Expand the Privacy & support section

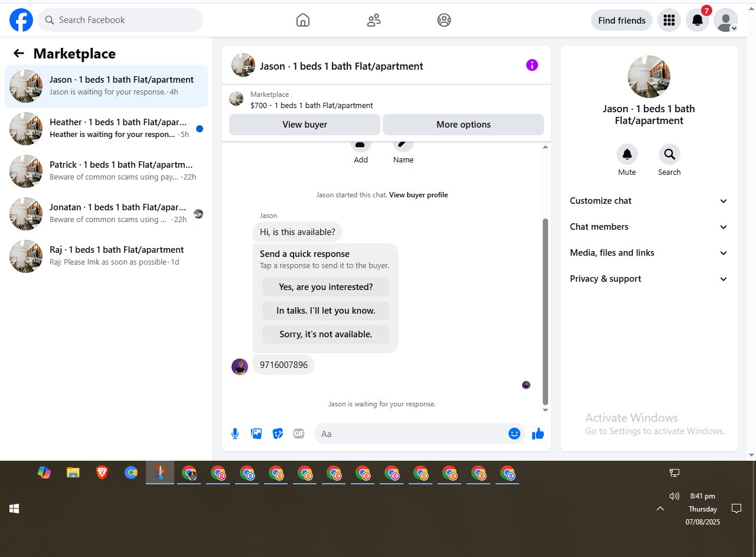649,279
